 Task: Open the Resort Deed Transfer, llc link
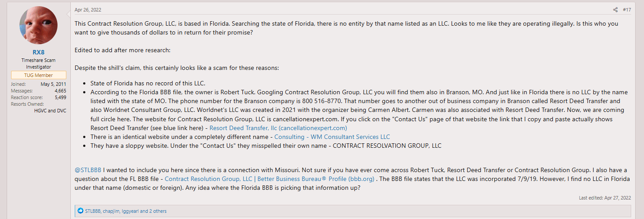pos(278,128)
